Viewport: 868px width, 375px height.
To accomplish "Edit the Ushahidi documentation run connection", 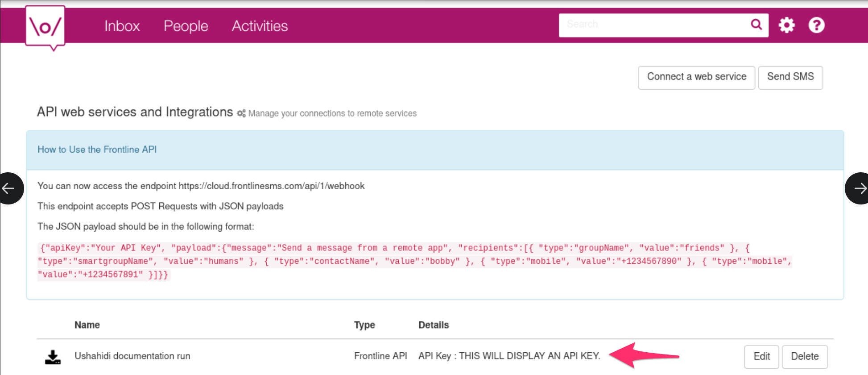I will coord(761,356).
